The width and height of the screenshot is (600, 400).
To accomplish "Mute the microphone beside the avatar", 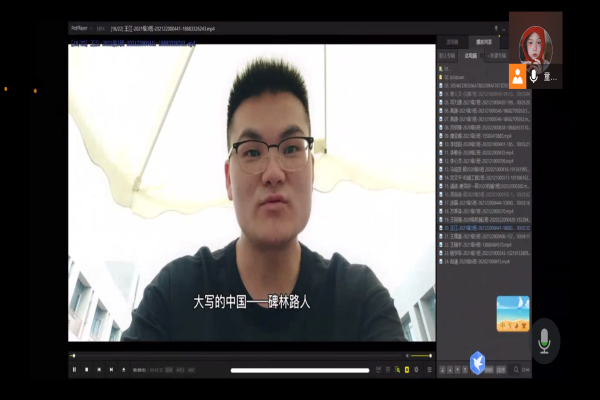I will click(x=534, y=75).
